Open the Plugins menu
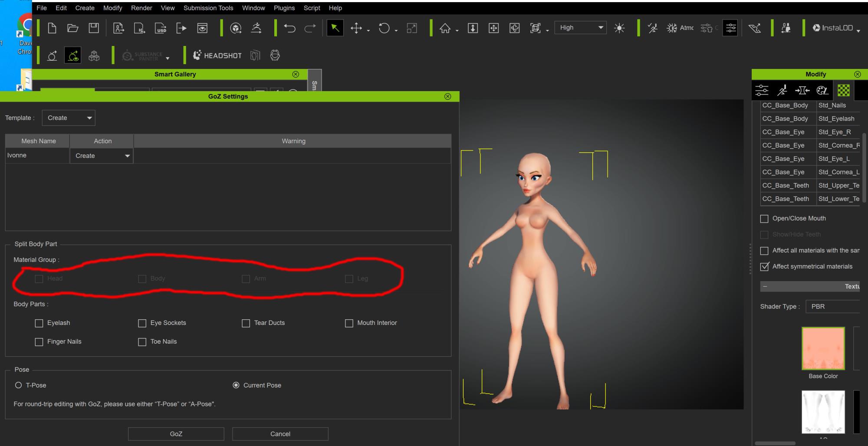 point(284,8)
